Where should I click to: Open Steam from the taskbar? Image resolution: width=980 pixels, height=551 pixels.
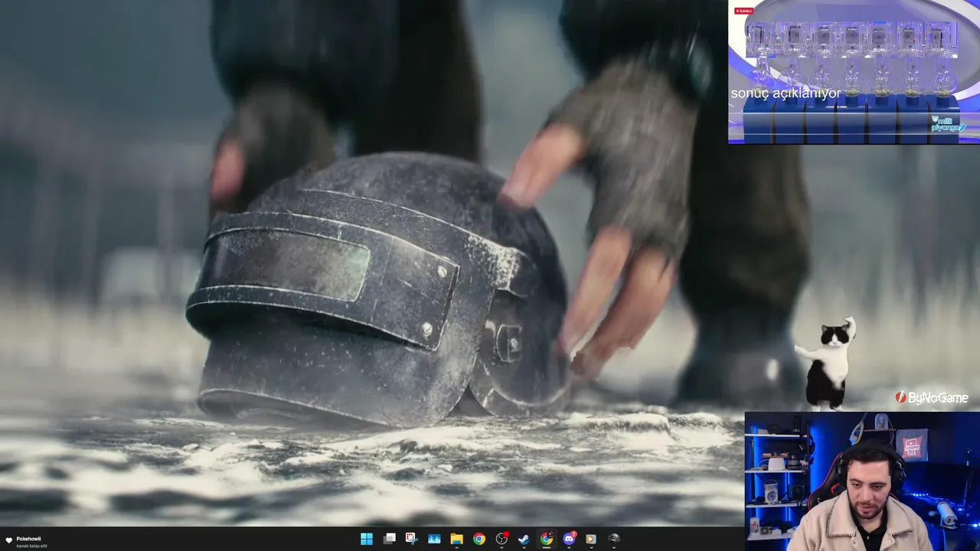click(x=524, y=539)
